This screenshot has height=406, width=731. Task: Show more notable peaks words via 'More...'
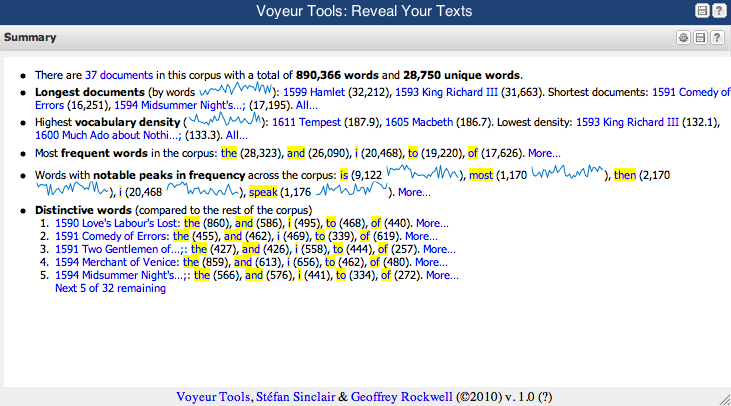pyautogui.click(x=414, y=192)
